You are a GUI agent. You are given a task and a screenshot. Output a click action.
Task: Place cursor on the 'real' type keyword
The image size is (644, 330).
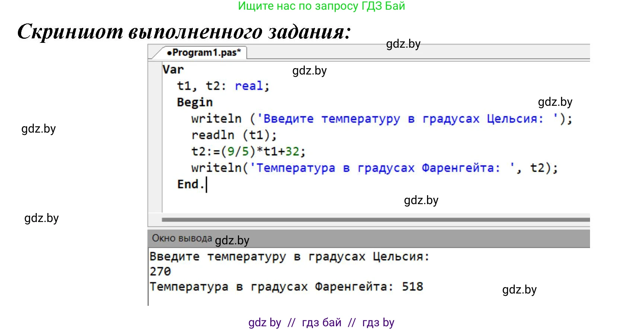click(x=248, y=86)
